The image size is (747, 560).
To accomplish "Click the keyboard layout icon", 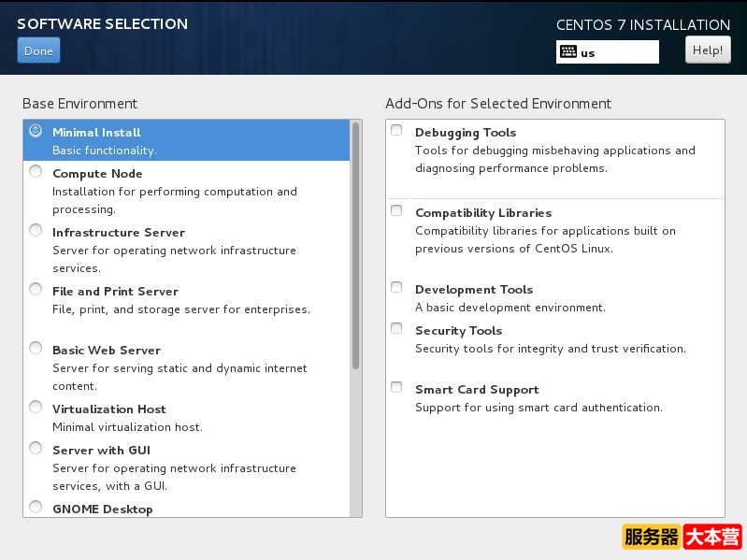I will (x=567, y=52).
